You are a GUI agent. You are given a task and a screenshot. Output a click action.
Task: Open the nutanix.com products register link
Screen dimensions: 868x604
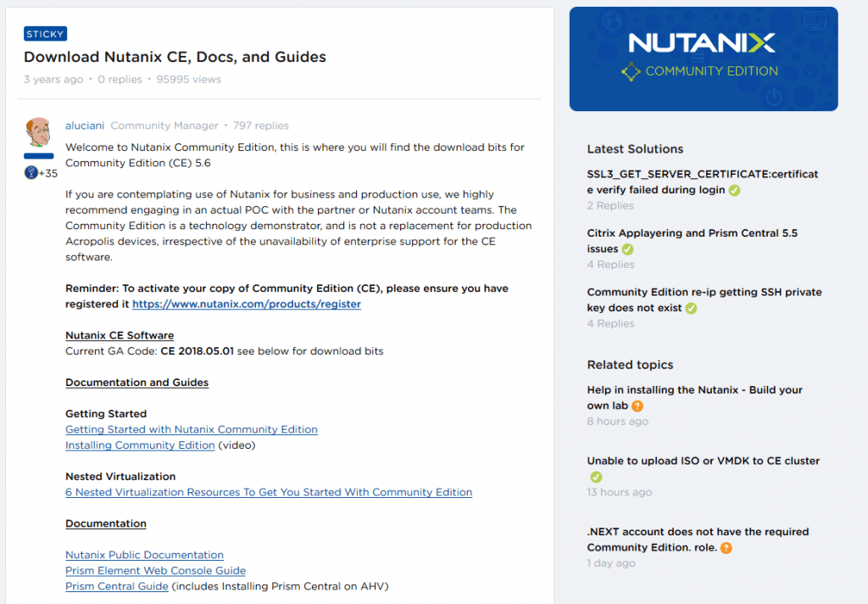pyautogui.click(x=246, y=304)
